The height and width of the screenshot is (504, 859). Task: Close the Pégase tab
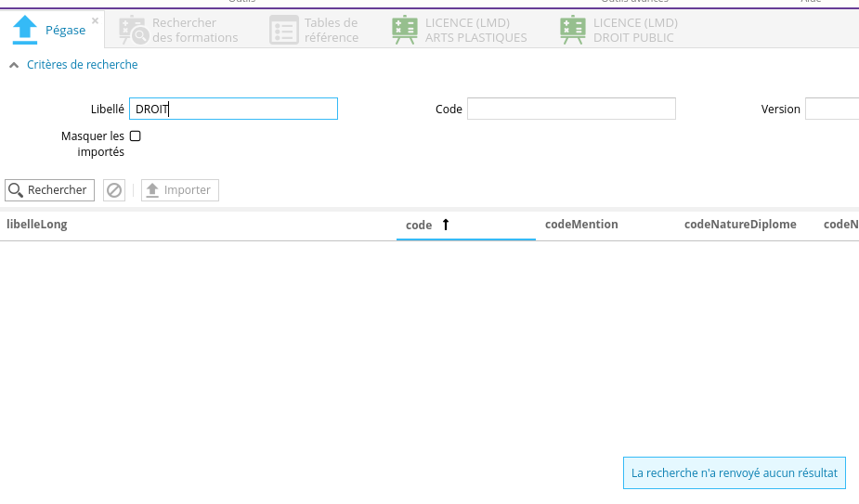coord(95,20)
